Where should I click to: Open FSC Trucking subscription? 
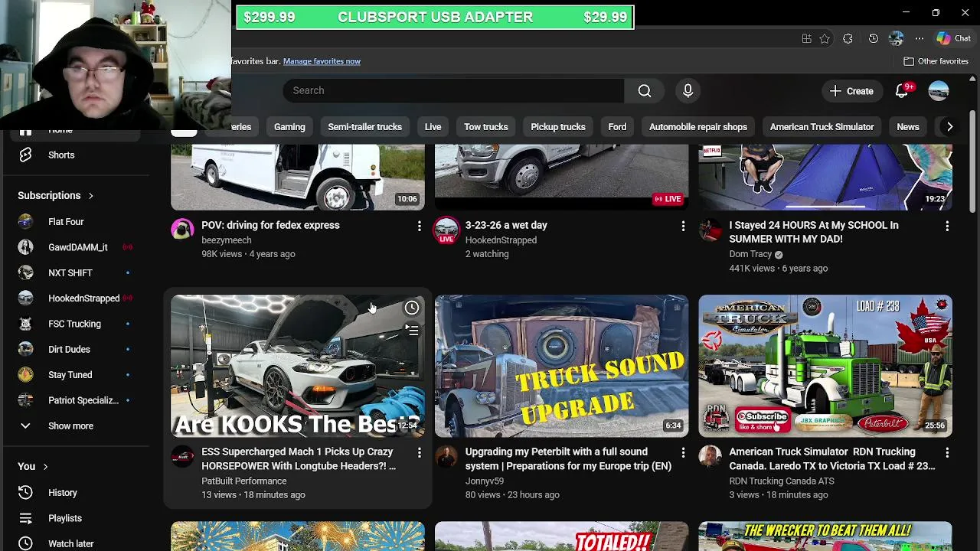(x=74, y=324)
